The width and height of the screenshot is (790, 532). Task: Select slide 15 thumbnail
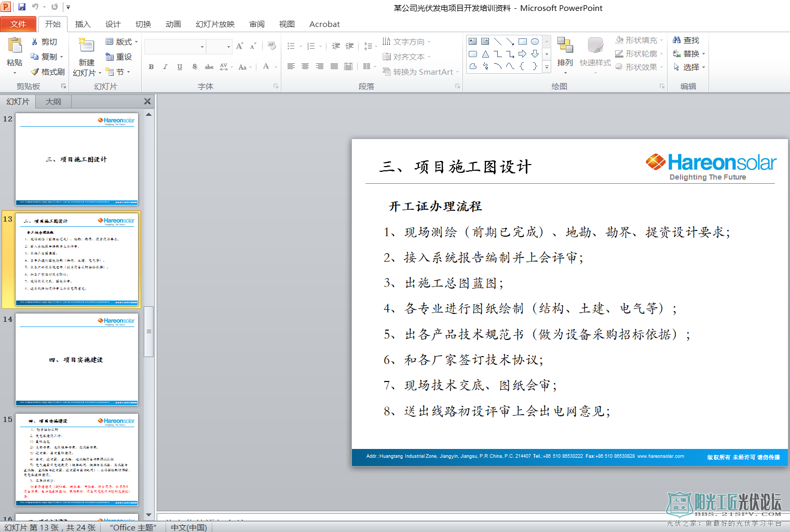point(77,459)
